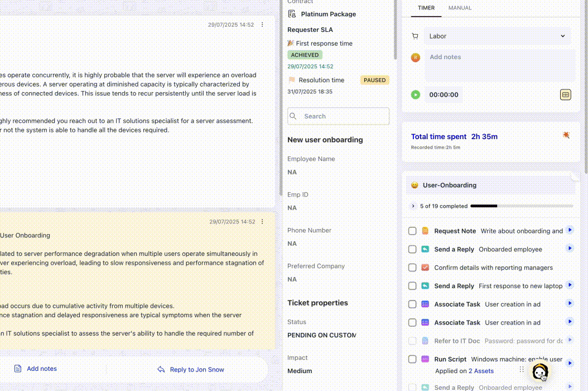Run the first Associate Task play arrow
The height and width of the screenshot is (391, 588).
pyautogui.click(x=570, y=303)
